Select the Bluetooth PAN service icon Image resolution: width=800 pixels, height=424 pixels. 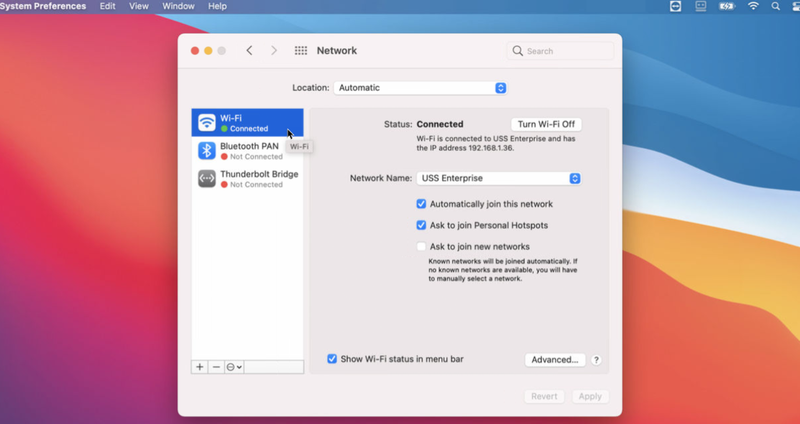click(x=207, y=151)
